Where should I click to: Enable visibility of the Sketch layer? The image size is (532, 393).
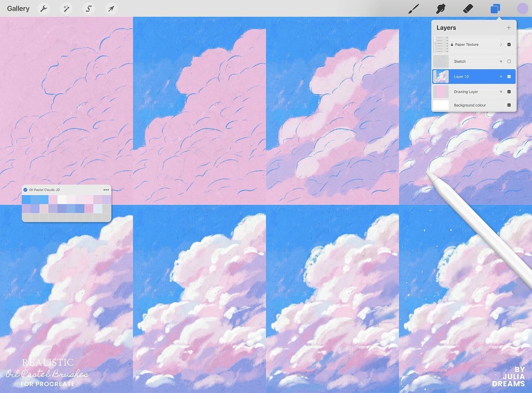pyautogui.click(x=509, y=61)
